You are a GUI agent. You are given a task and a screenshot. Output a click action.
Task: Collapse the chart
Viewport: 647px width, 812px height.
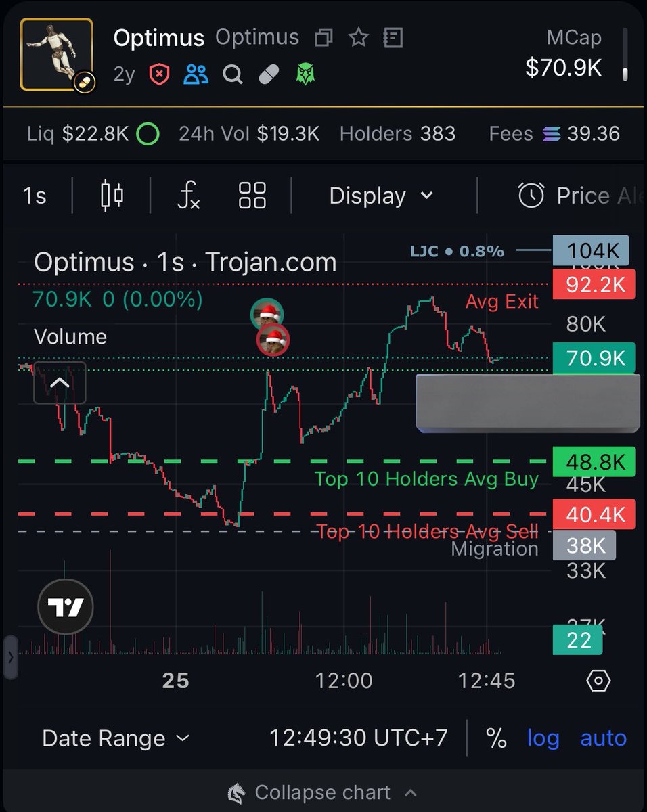[x=323, y=792]
